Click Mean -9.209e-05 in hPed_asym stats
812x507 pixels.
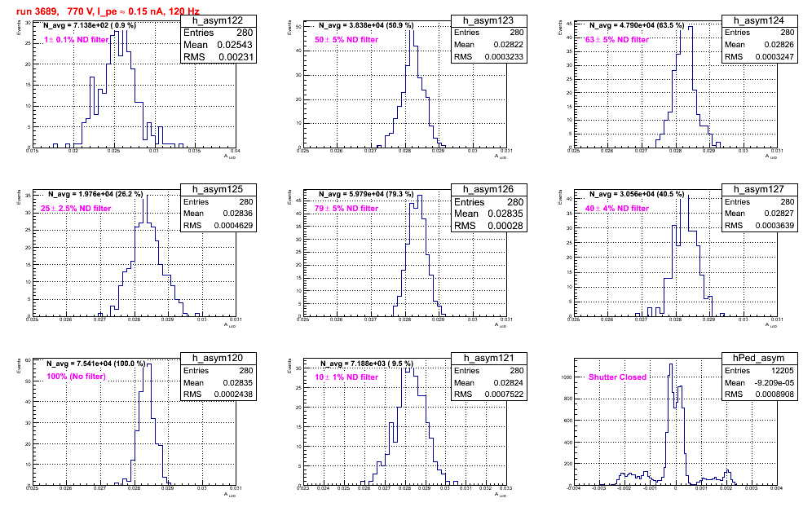click(x=759, y=383)
